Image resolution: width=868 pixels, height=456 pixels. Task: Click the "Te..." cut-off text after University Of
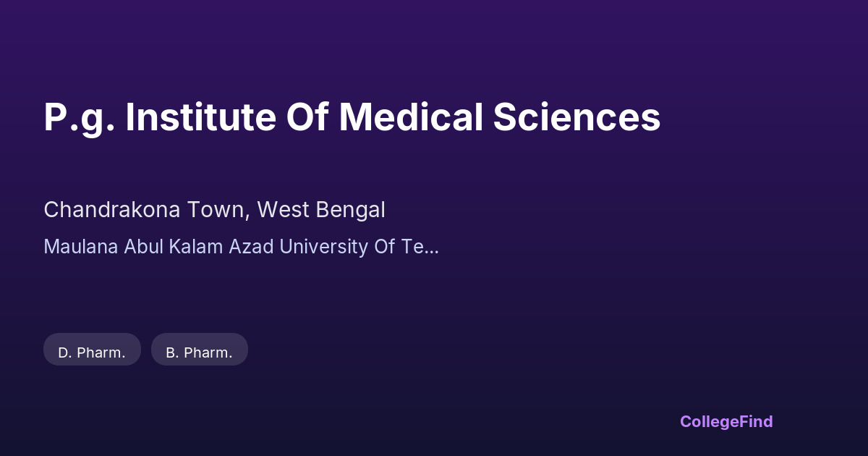(420, 247)
